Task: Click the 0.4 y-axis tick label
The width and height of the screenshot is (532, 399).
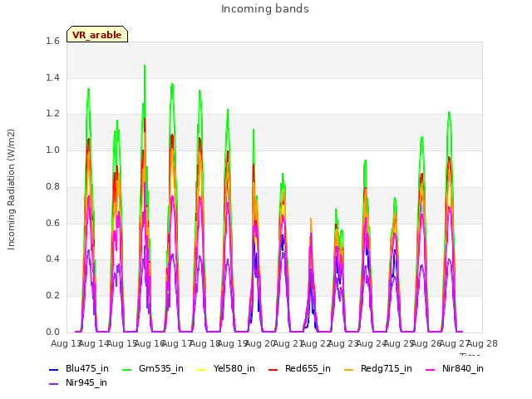Action: coord(52,259)
